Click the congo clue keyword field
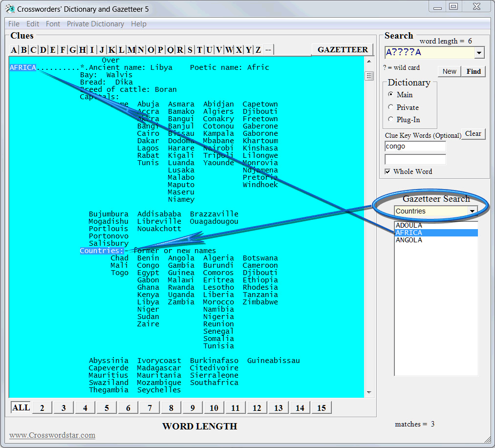495x448 pixels. coord(415,146)
